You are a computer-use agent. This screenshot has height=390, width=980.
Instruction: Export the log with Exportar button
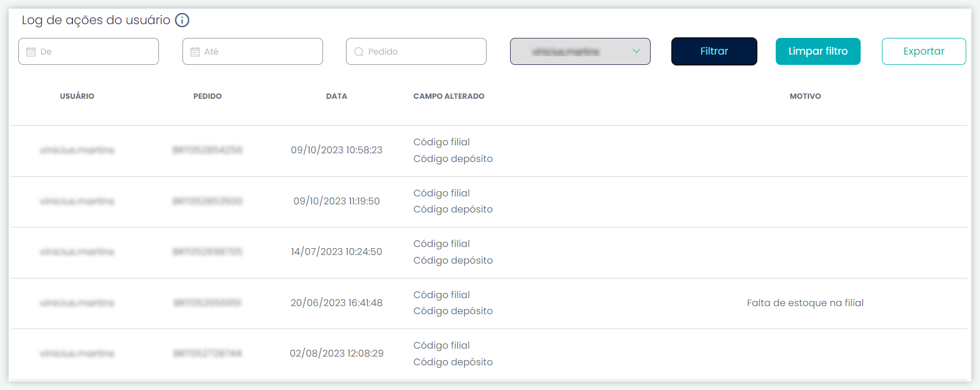(x=924, y=51)
